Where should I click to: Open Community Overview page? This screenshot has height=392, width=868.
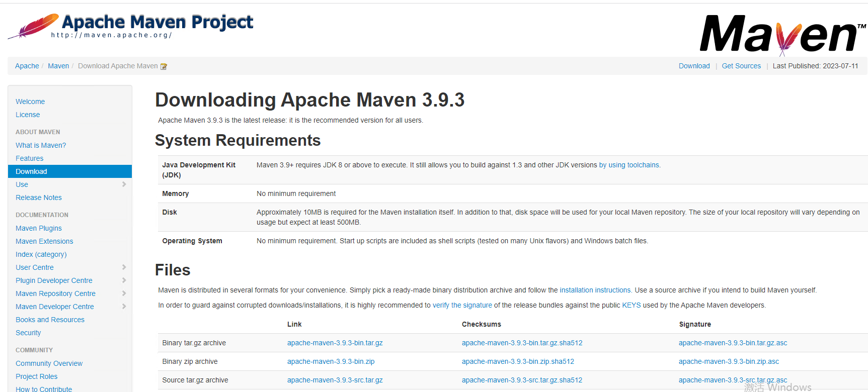(49, 363)
